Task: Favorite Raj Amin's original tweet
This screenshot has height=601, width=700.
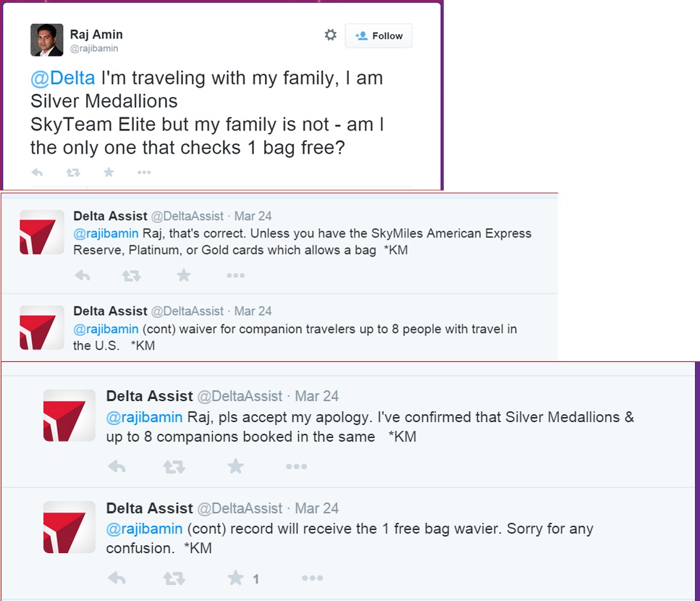Action: tap(109, 172)
